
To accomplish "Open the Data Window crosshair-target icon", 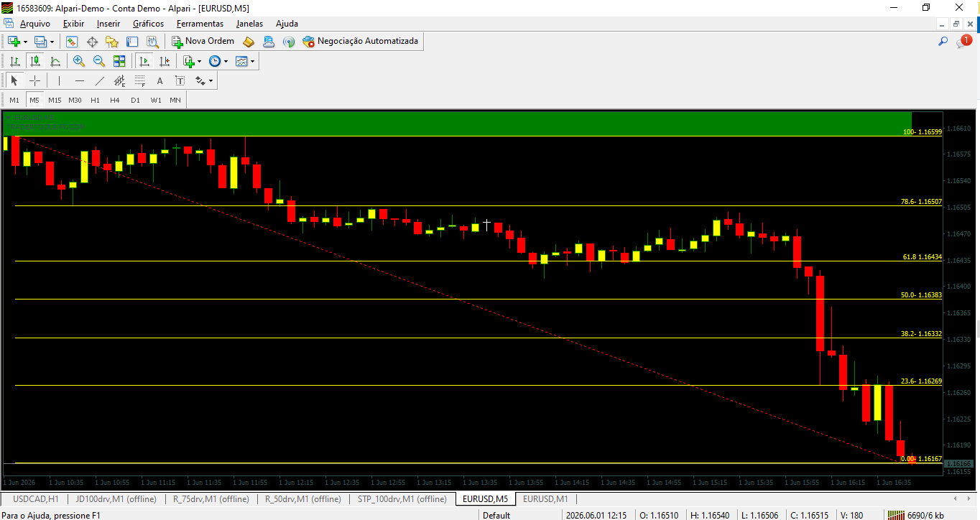I will (x=92, y=42).
